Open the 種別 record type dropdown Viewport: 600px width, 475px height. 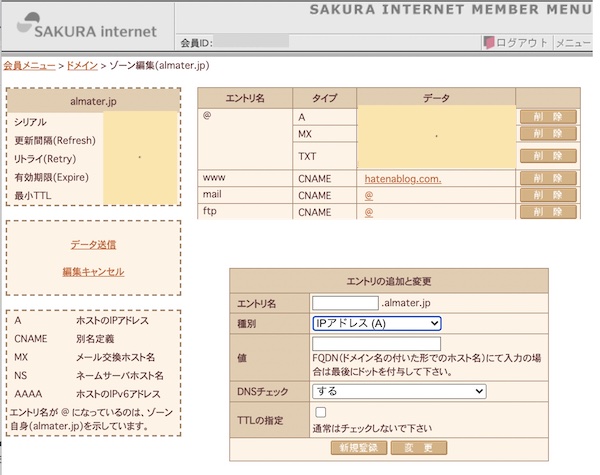377,323
